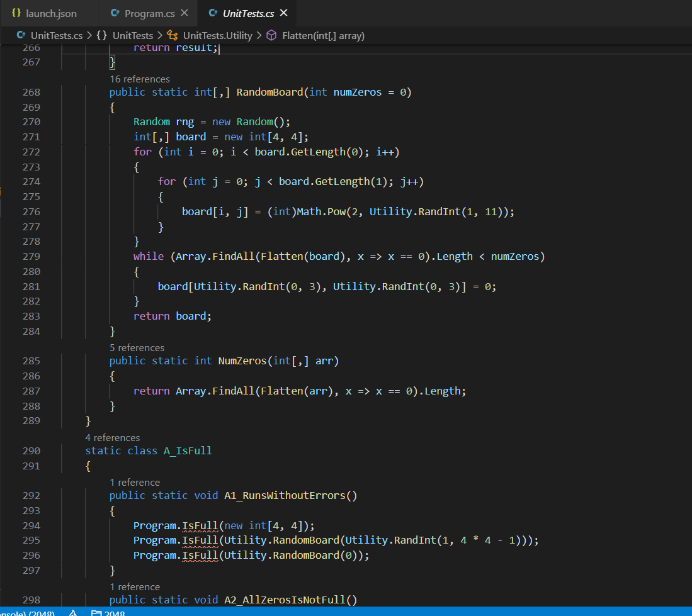
Task: Click 'return result;' on line 266
Action: tap(176, 48)
